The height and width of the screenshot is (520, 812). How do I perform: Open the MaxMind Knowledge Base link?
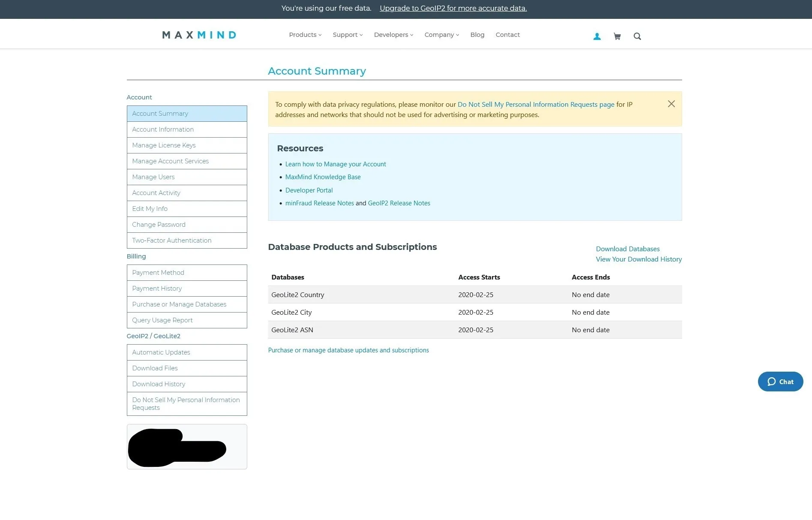[323, 177]
